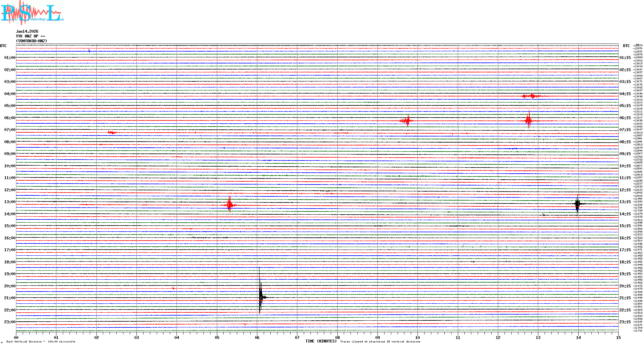The image size is (644, 346).
Task: Click minute 15 tick label on bottom axis
Action: click(x=618, y=338)
